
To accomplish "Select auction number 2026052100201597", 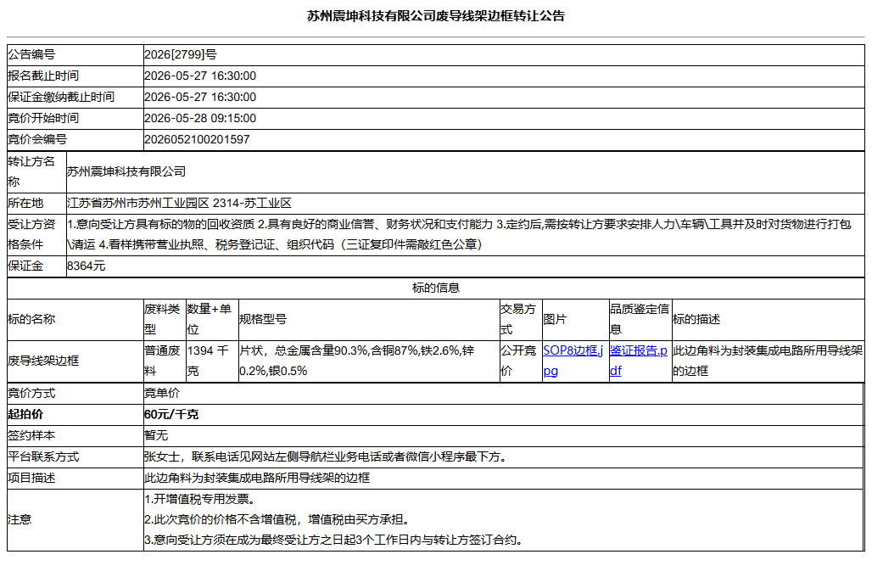I will click(197, 139).
